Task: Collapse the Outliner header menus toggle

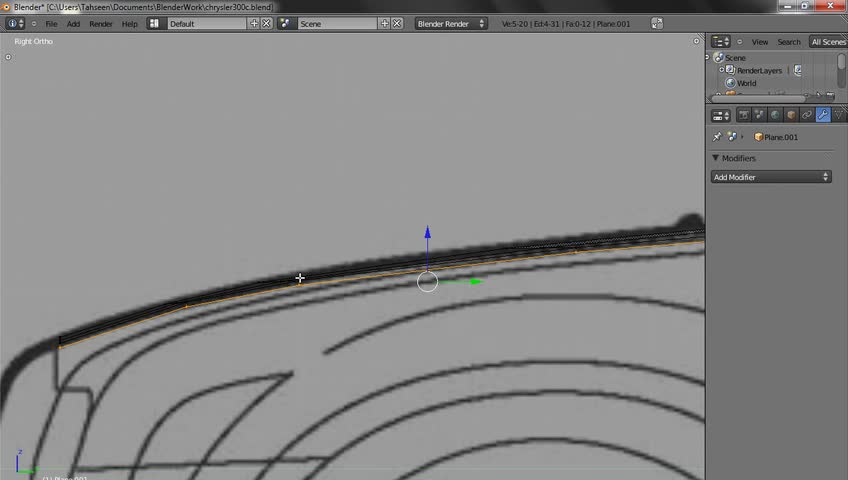Action: click(x=739, y=42)
